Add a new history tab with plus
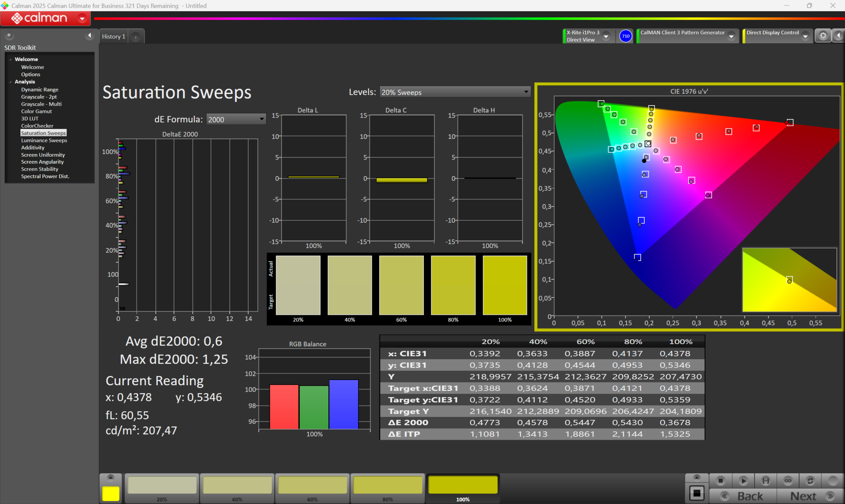This screenshot has width=845, height=504. pos(136,37)
